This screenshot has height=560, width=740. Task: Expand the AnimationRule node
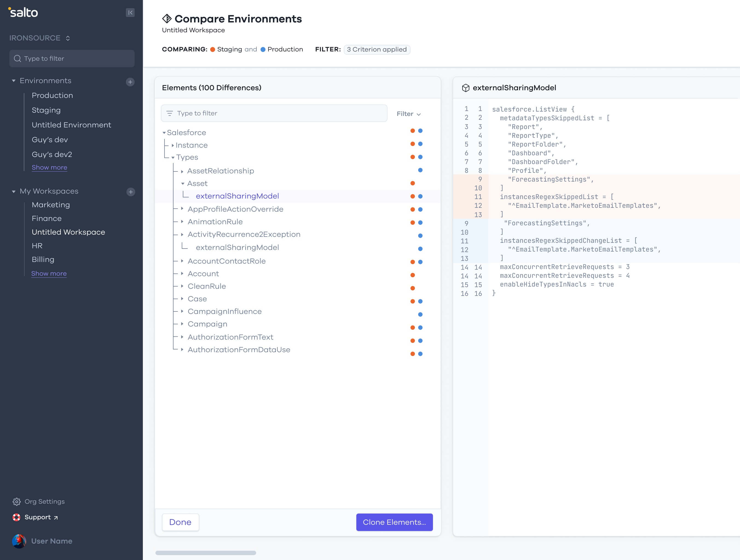pyautogui.click(x=182, y=221)
